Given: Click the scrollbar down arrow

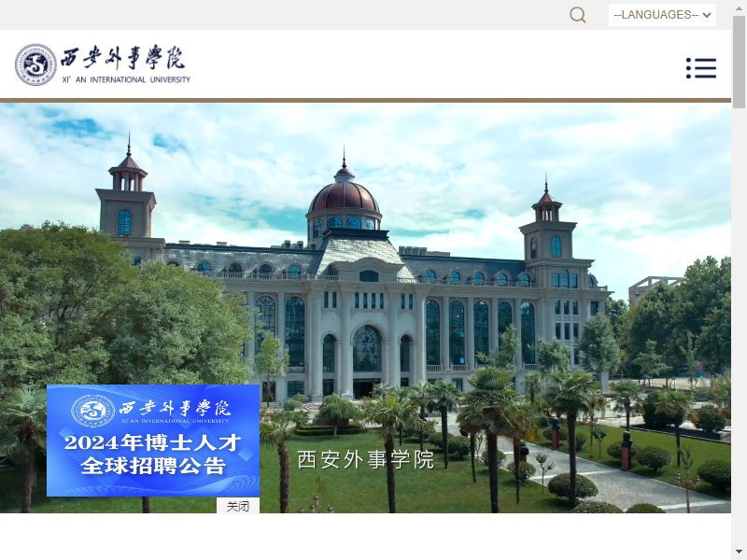Looking at the screenshot, I should tap(739, 553).
